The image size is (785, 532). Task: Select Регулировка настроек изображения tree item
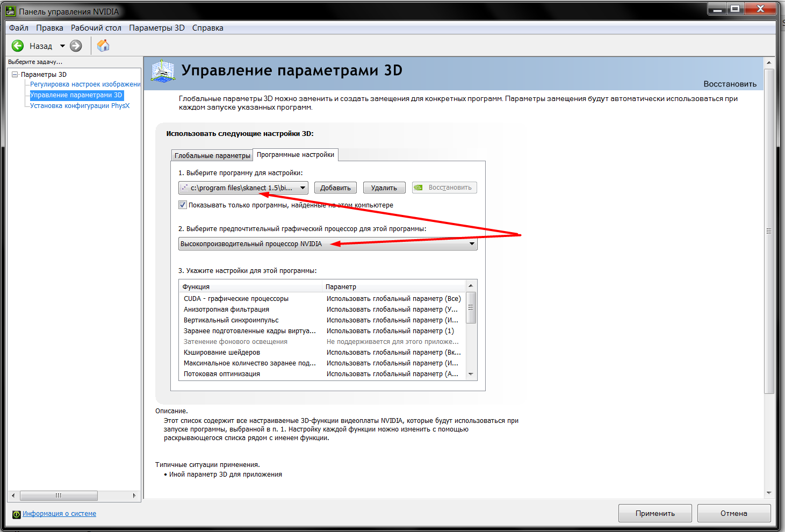pos(85,84)
